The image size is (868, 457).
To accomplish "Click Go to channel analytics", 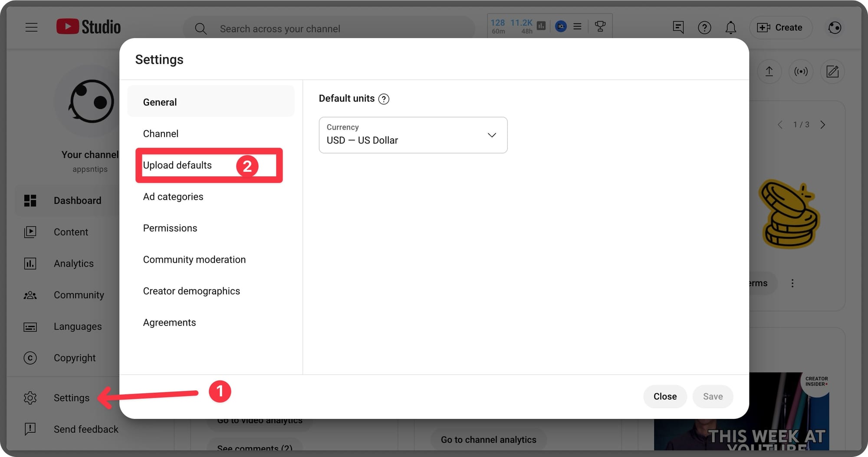I will (488, 439).
